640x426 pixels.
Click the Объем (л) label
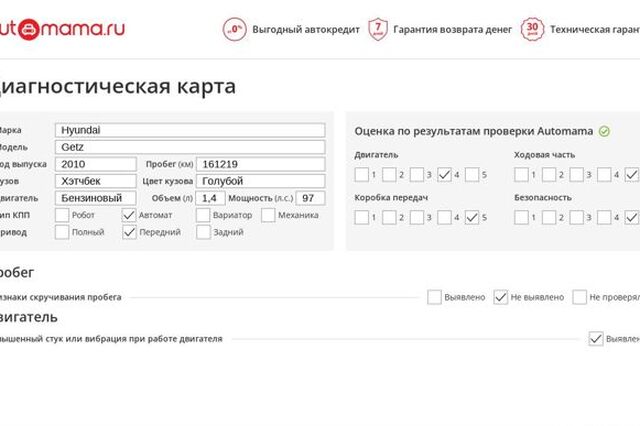tap(172, 198)
